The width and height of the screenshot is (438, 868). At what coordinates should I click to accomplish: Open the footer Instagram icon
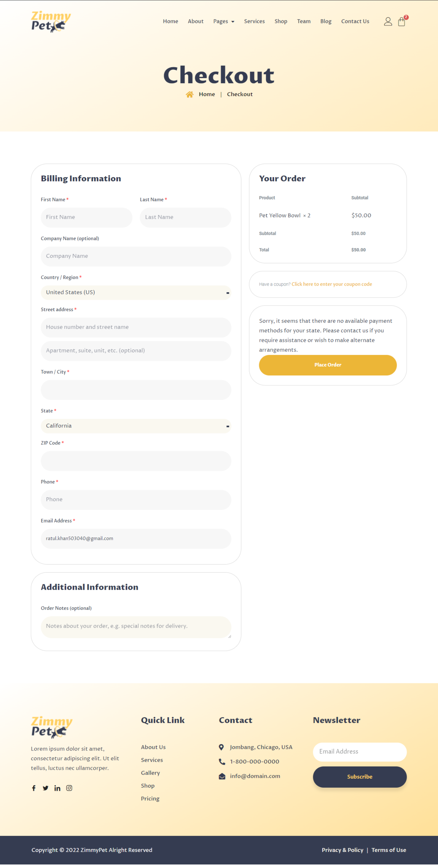(69, 788)
